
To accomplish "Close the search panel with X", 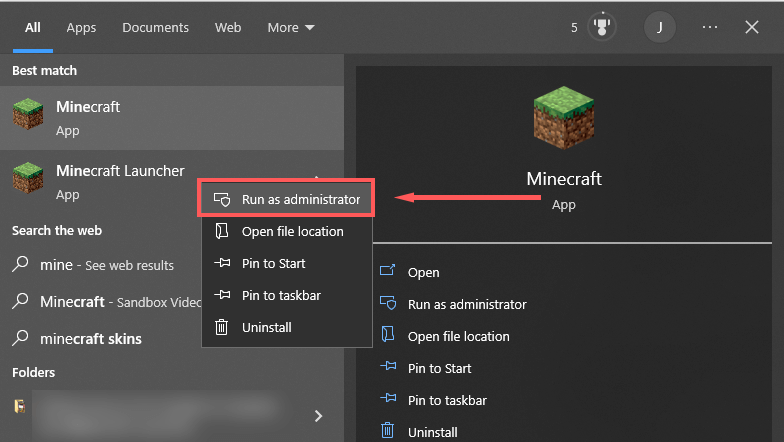I will 752,28.
